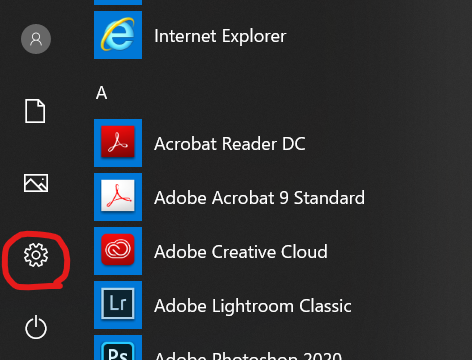Image resolution: width=472 pixels, height=360 pixels.
Task: Click the red Acrobat Reader DC icon
Action: click(118, 143)
